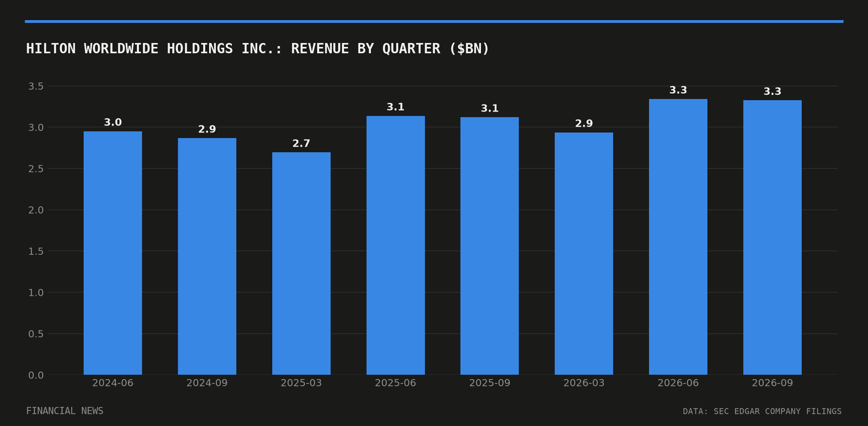Click the 2.9 value label above 2024-09
This screenshot has width=868, height=426.
(x=207, y=129)
